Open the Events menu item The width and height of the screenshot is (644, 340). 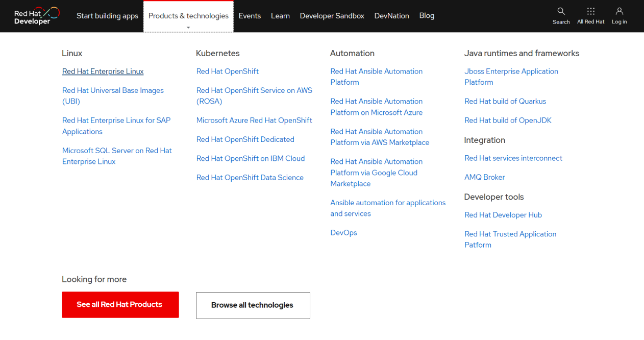[x=250, y=16]
